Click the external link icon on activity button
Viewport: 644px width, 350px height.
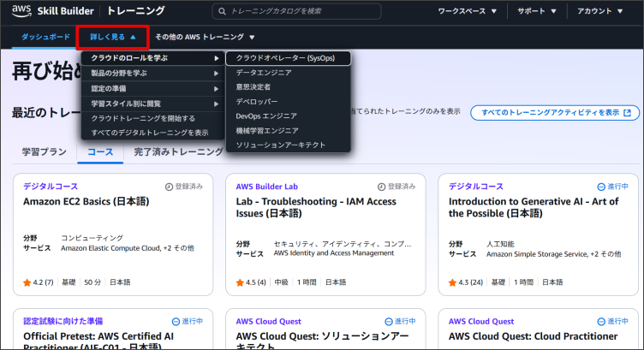click(628, 112)
